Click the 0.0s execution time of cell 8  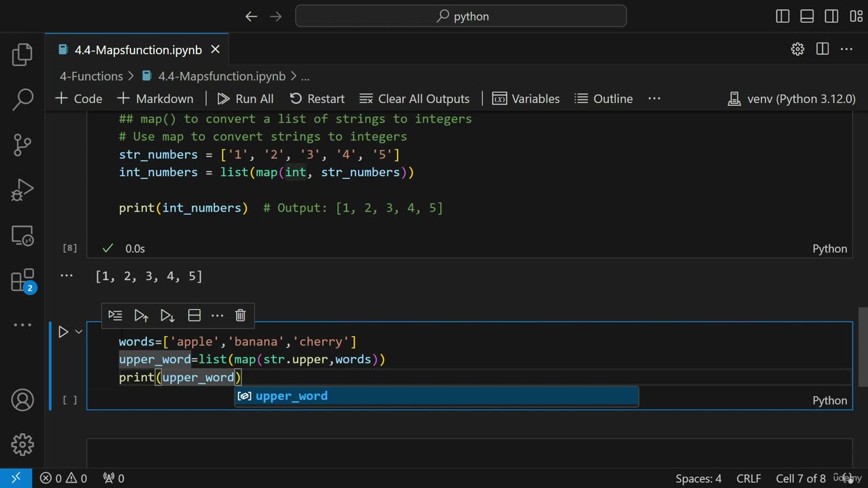click(x=135, y=249)
